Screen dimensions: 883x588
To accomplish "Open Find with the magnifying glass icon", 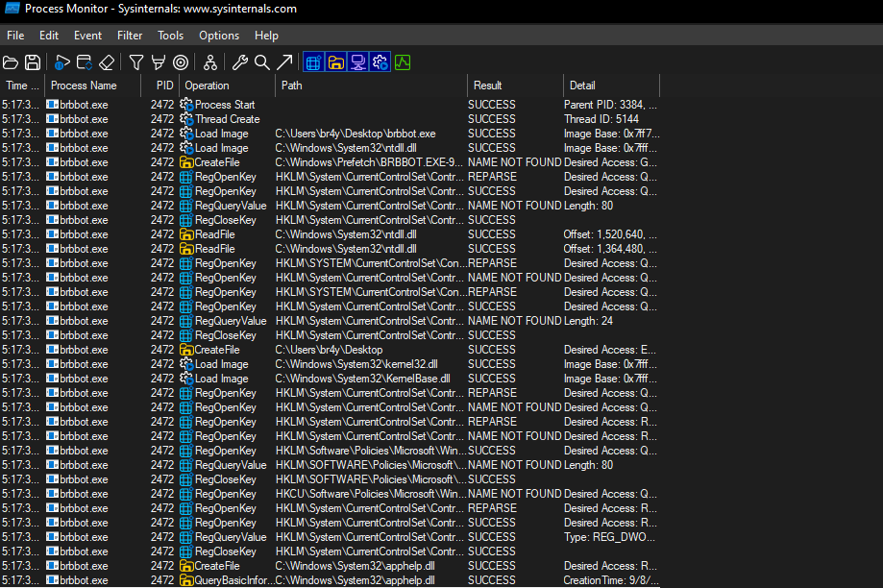I will (x=262, y=62).
